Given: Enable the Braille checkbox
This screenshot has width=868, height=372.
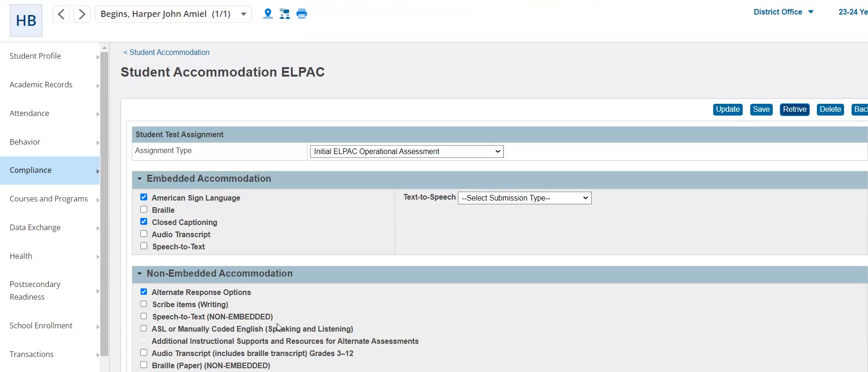Looking at the screenshot, I should click(x=144, y=209).
